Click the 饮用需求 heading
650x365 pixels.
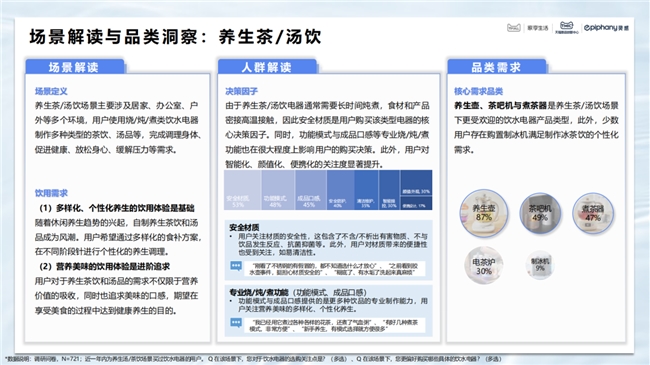[x=51, y=193]
